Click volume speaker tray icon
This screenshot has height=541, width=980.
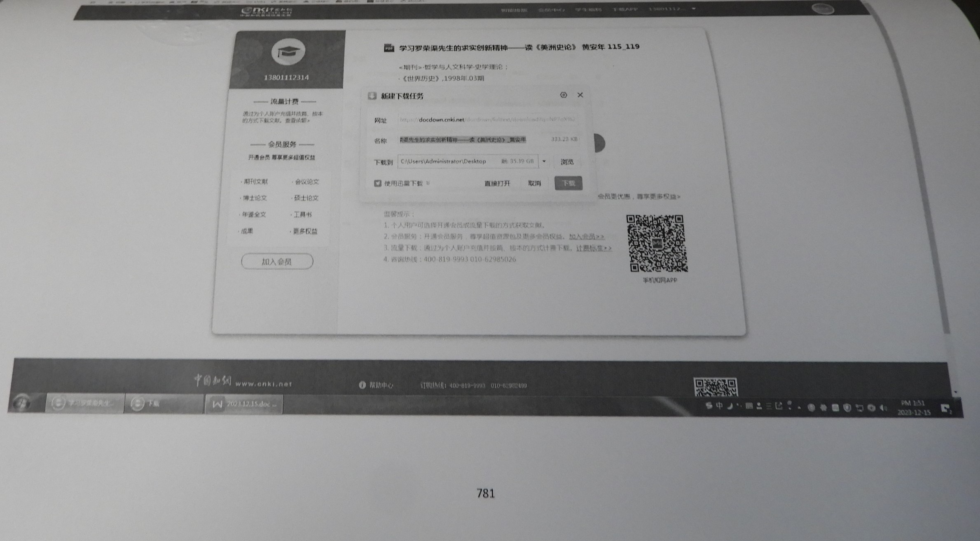tap(883, 408)
